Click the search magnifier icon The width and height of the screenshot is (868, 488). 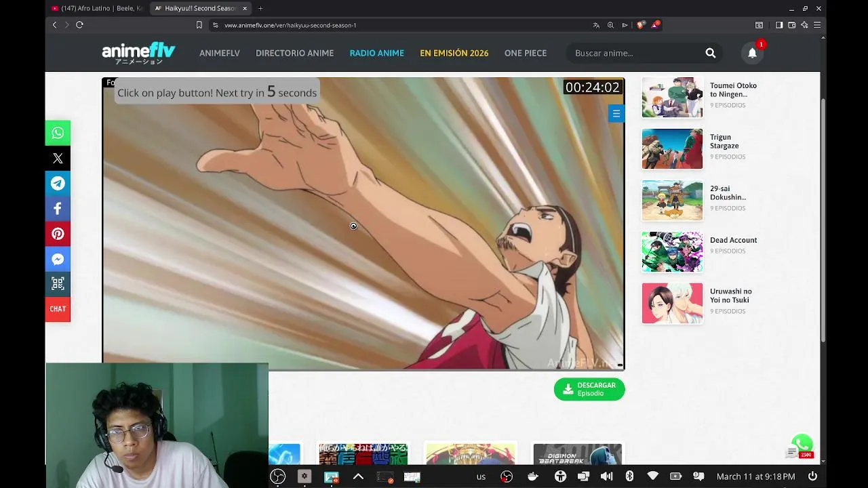click(710, 53)
